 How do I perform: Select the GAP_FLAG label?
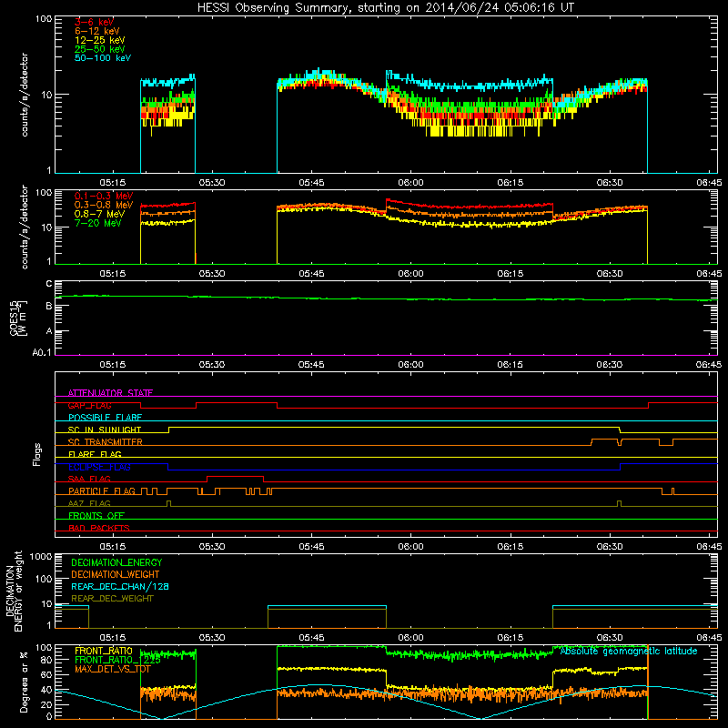pyautogui.click(x=89, y=405)
